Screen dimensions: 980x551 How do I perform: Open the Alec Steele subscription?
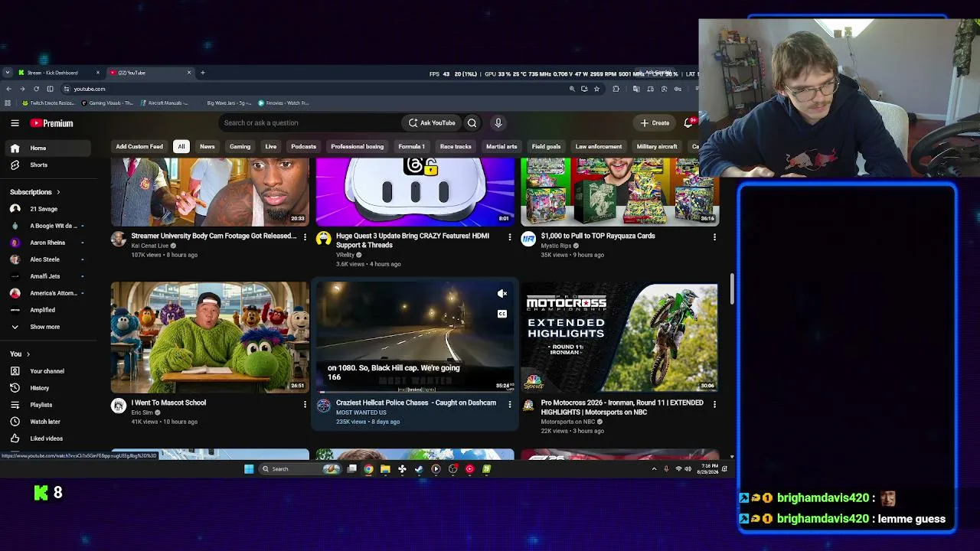click(x=43, y=259)
